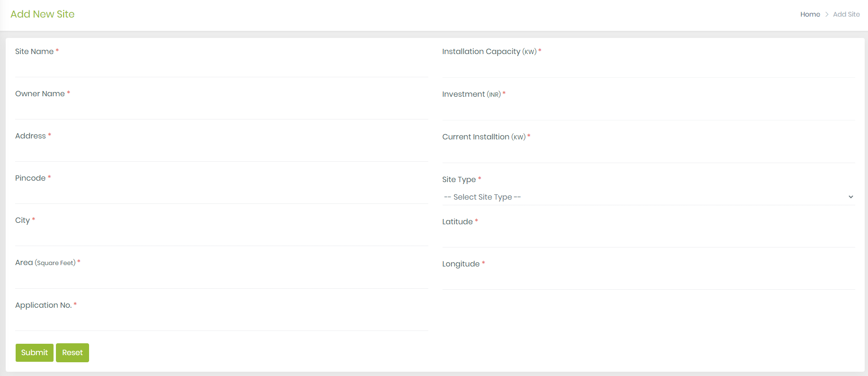Click the City text field
This screenshot has height=376, width=868.
coord(221,237)
